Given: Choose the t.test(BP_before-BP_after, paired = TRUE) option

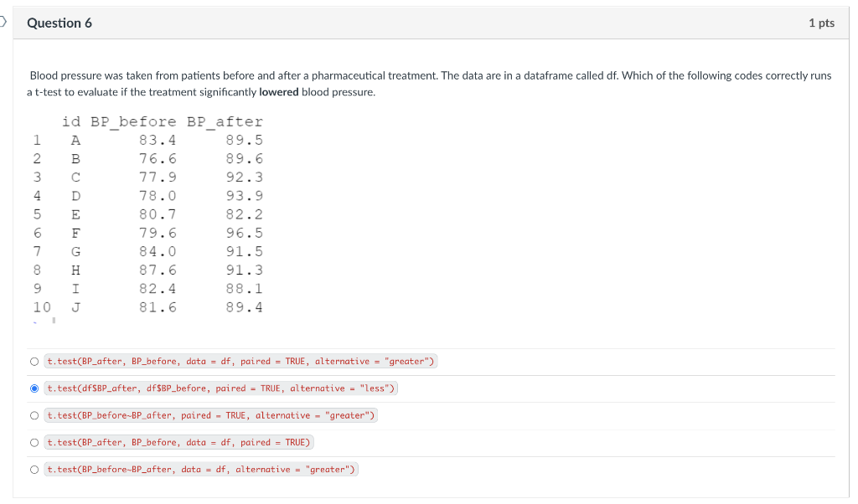Looking at the screenshot, I should (x=34, y=414).
